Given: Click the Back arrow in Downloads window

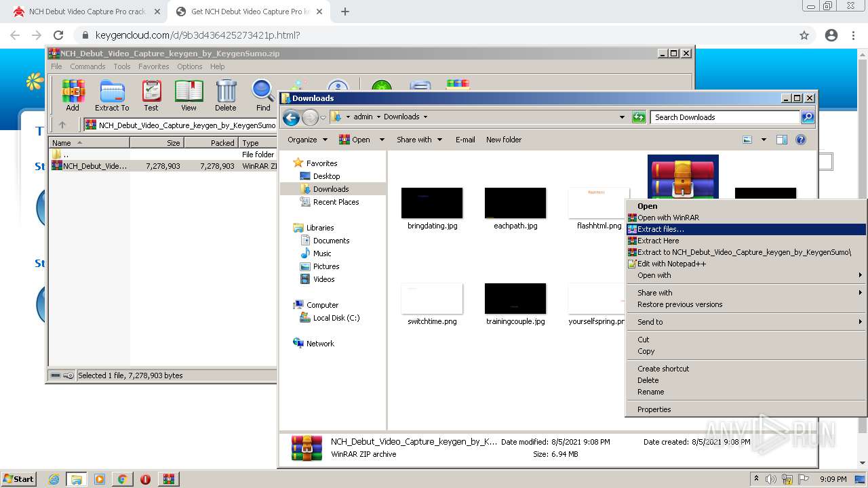Looking at the screenshot, I should point(292,117).
